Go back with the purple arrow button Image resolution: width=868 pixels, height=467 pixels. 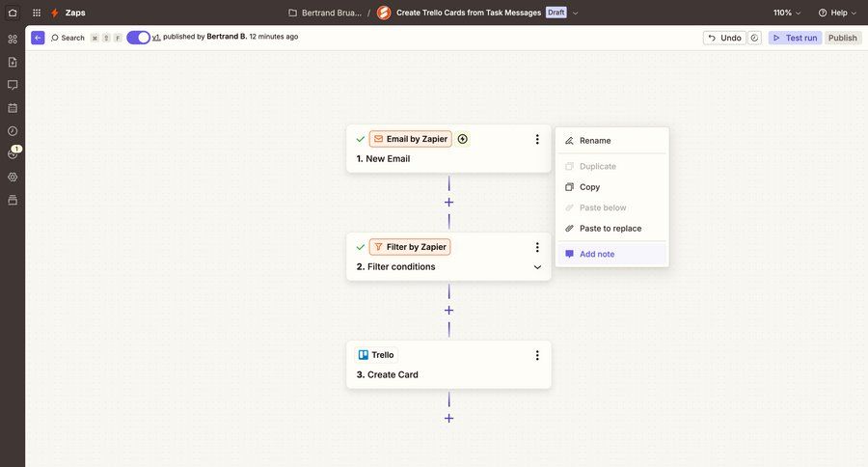38,38
